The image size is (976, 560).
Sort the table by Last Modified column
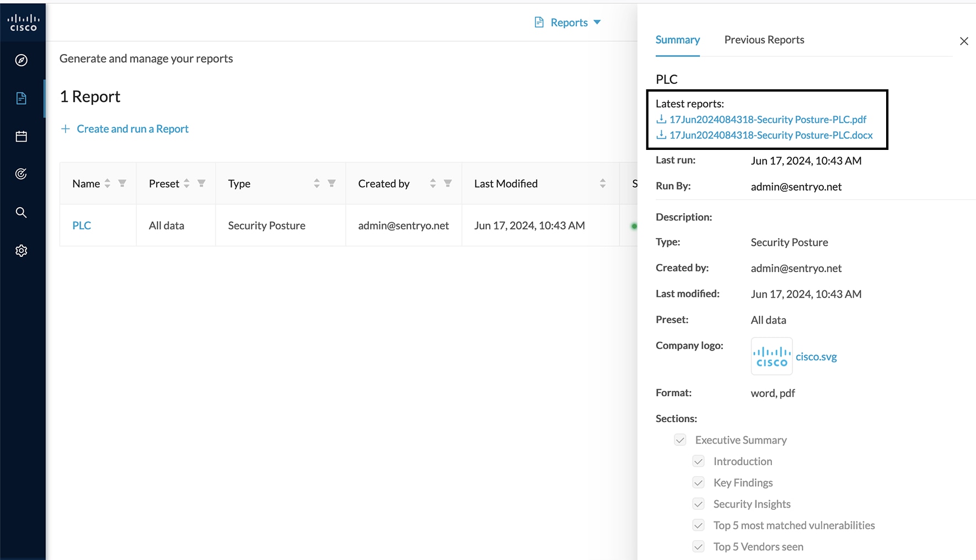click(602, 183)
